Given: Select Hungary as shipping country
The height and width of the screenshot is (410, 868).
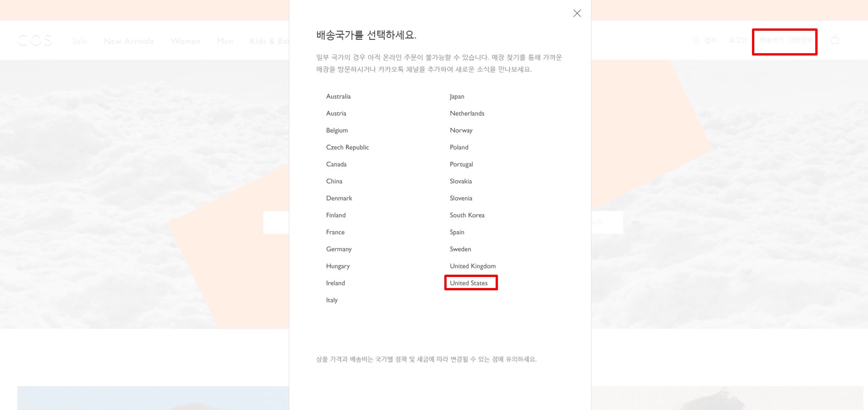Looking at the screenshot, I should (x=338, y=266).
